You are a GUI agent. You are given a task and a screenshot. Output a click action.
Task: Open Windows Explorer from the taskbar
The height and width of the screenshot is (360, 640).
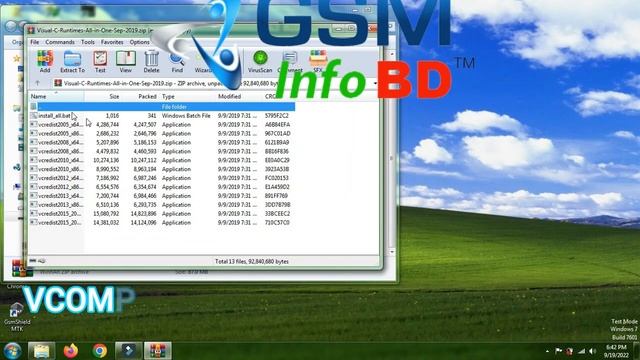(x=42, y=351)
